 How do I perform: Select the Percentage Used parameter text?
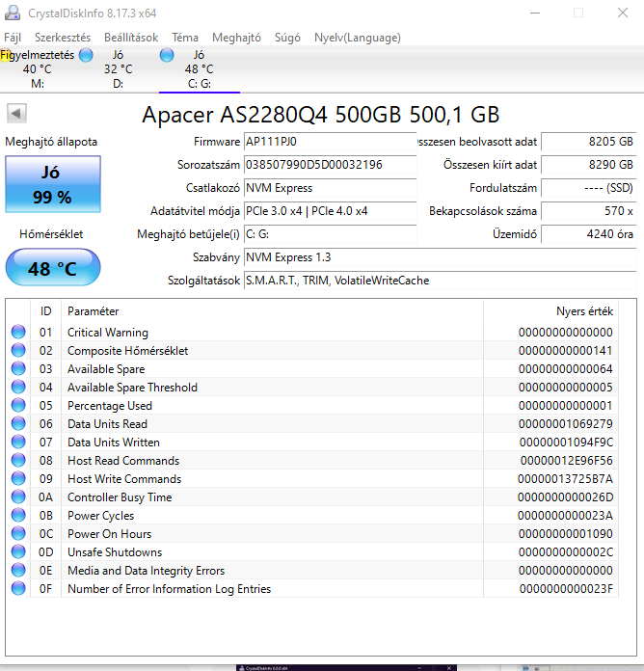110,405
